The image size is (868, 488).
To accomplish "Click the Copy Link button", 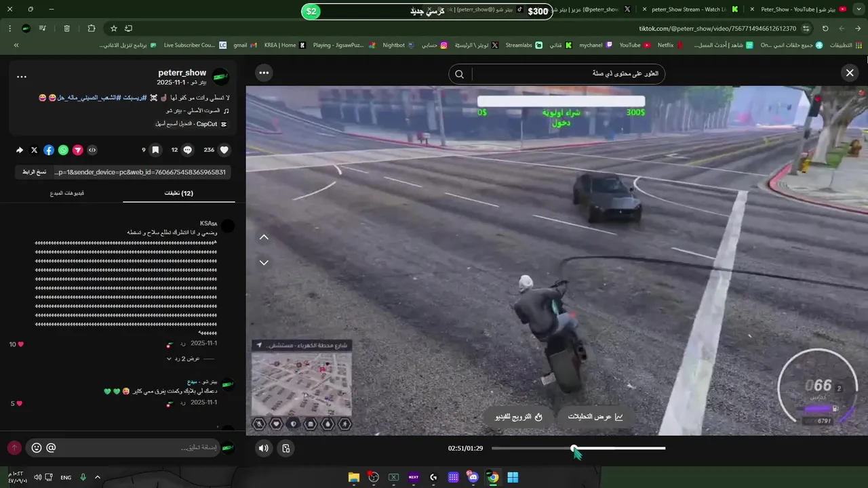I will (x=34, y=172).
